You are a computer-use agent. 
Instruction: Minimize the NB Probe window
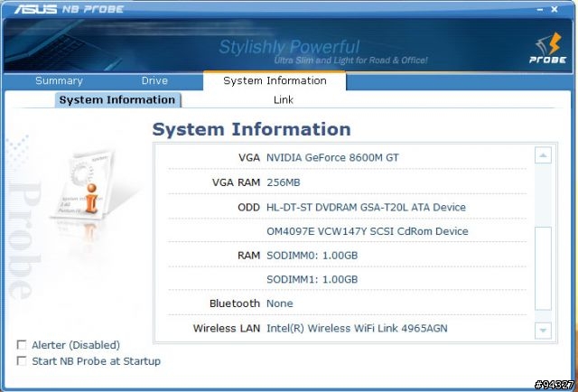pyautogui.click(x=540, y=9)
